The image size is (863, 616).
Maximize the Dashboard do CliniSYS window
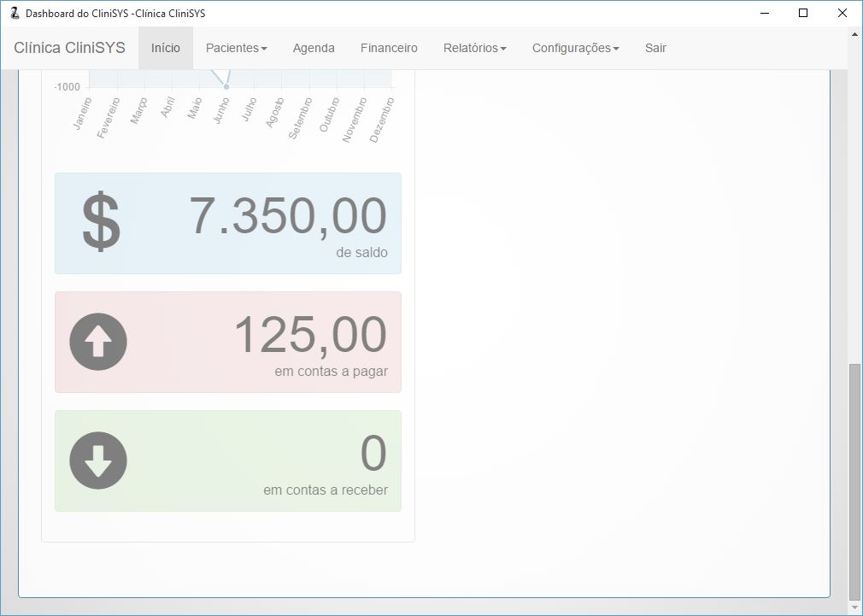click(802, 13)
